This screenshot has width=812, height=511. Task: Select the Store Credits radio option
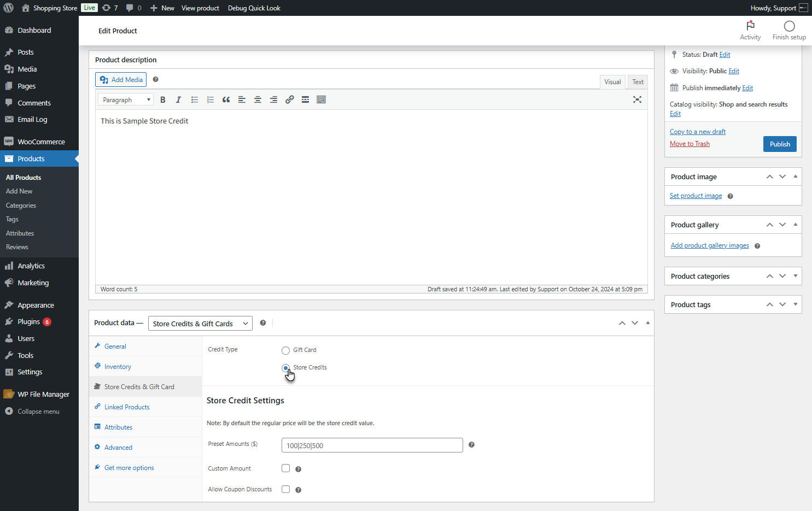coord(285,368)
